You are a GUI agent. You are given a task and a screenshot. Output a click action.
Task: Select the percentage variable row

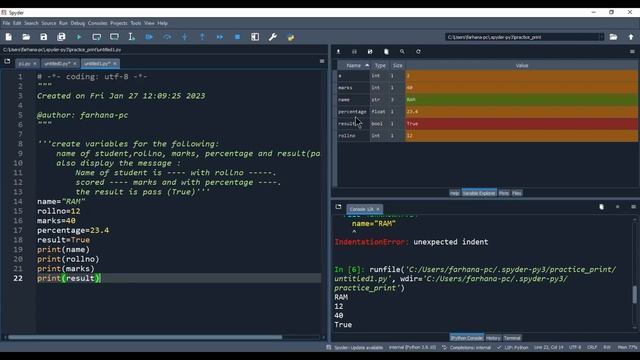coord(487,112)
